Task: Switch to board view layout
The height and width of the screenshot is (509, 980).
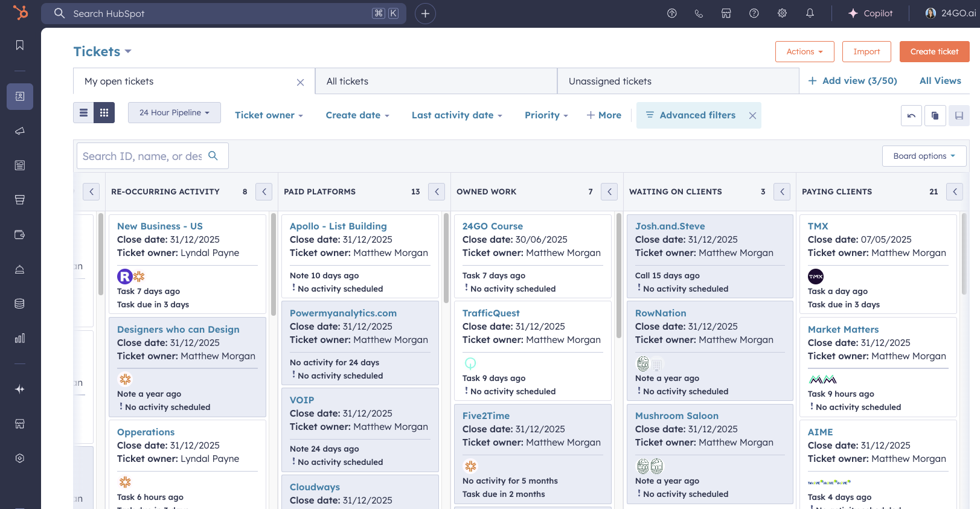Action: click(104, 113)
